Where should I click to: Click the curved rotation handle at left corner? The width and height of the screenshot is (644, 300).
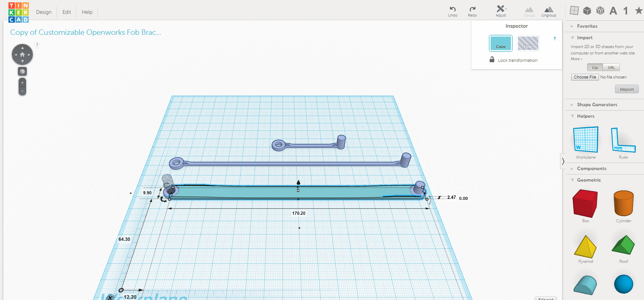(164, 199)
